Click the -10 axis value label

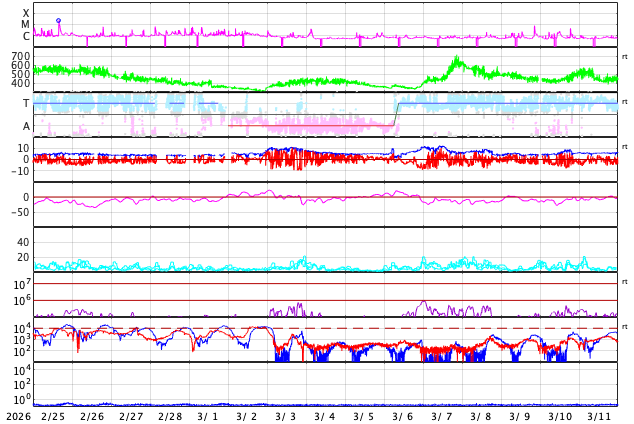coord(18,171)
